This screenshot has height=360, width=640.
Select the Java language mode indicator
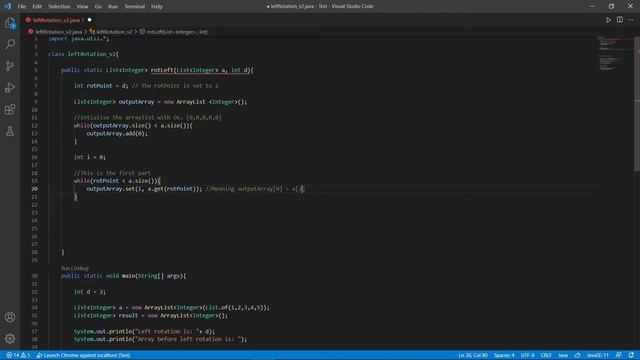(x=563, y=355)
